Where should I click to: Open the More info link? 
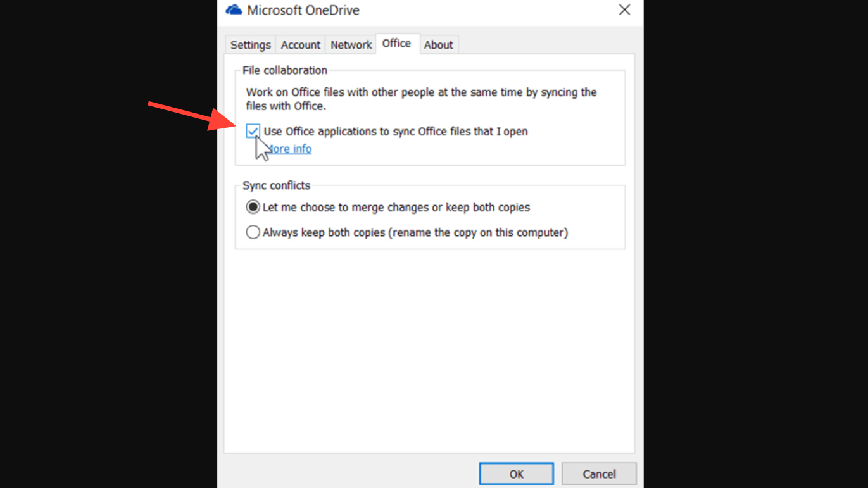coord(289,149)
